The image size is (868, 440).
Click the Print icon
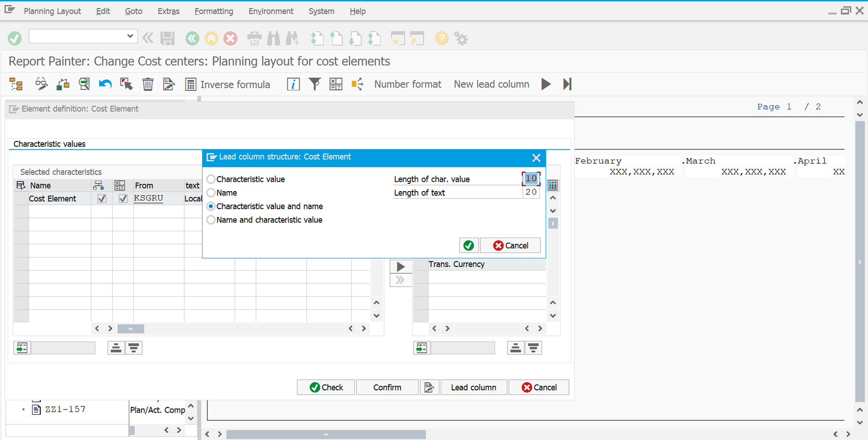tap(254, 38)
